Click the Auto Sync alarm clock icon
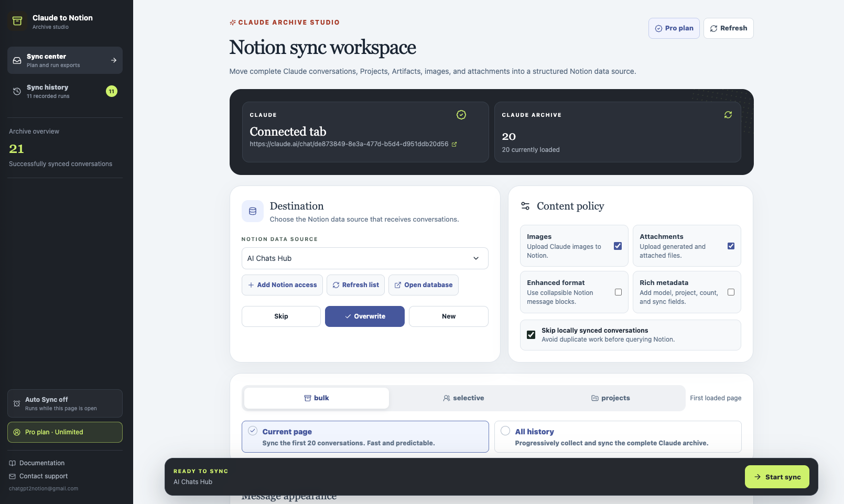The image size is (844, 504). coord(17,403)
